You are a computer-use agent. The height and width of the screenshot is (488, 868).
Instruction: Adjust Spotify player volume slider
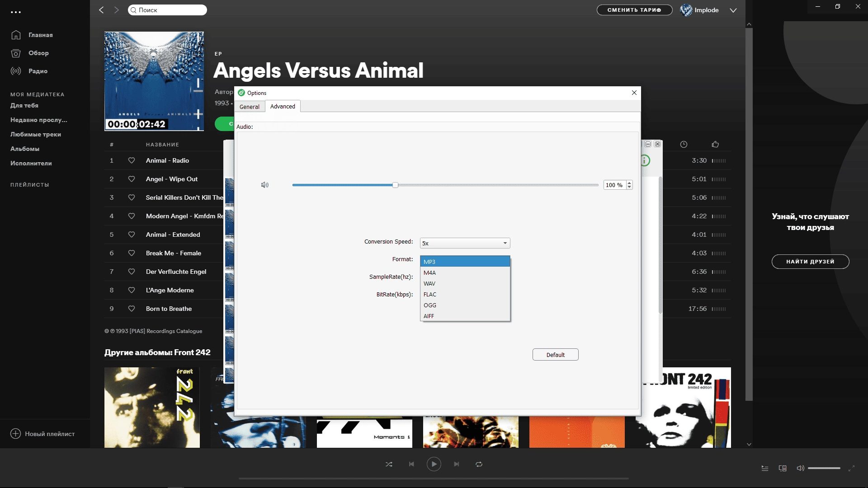(824, 468)
